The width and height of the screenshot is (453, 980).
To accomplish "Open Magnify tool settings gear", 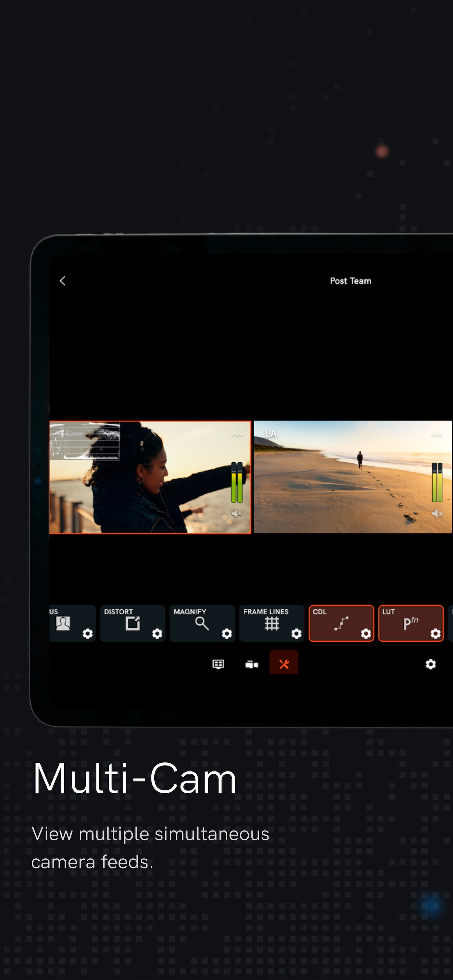I will tap(227, 633).
